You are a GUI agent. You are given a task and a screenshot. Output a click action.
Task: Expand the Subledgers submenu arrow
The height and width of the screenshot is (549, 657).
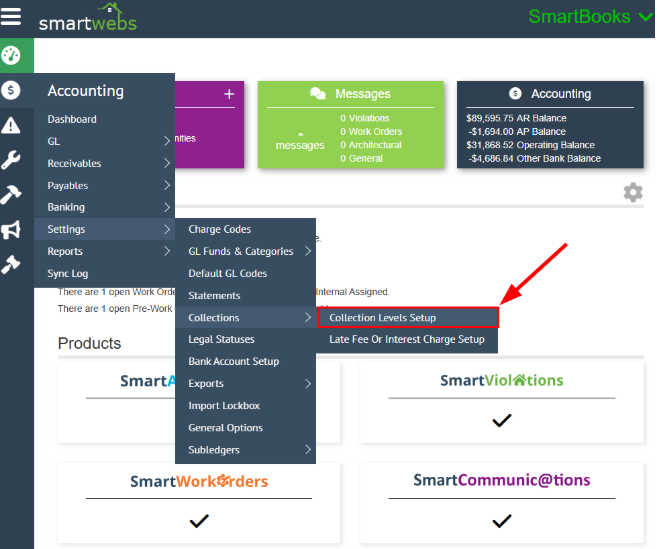click(308, 450)
